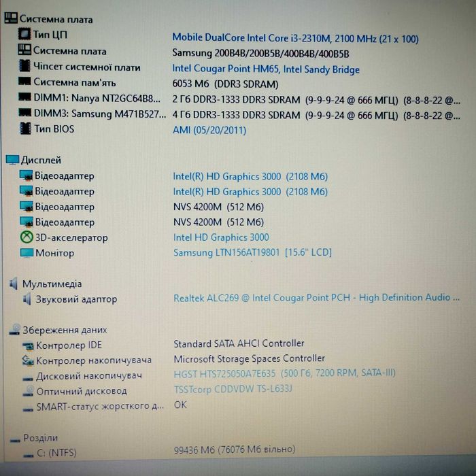This screenshot has width=476, height=476.
Task: Click the RAM icon beside DIMM3 Samsung
Action: pos(24,112)
